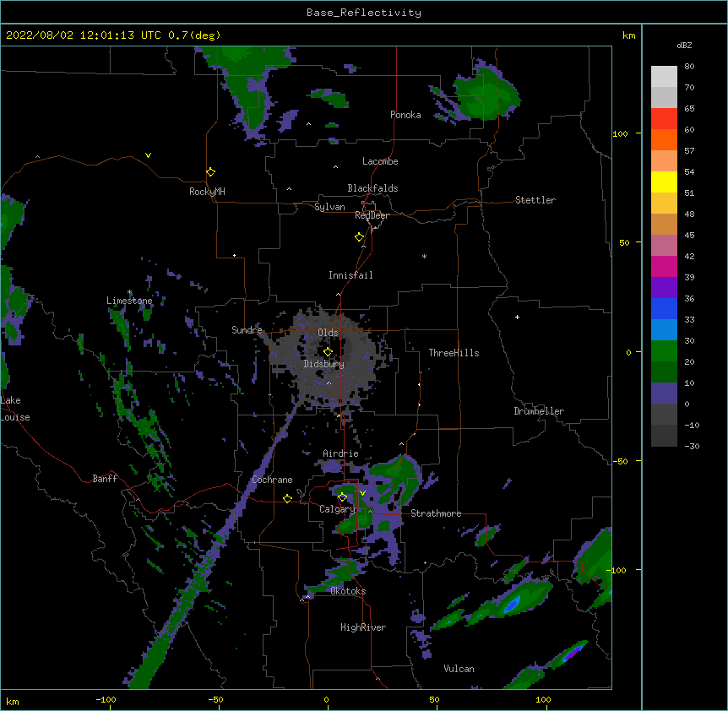728x711 pixels.
Task: Click the HighRiver town label
Action: (363, 627)
